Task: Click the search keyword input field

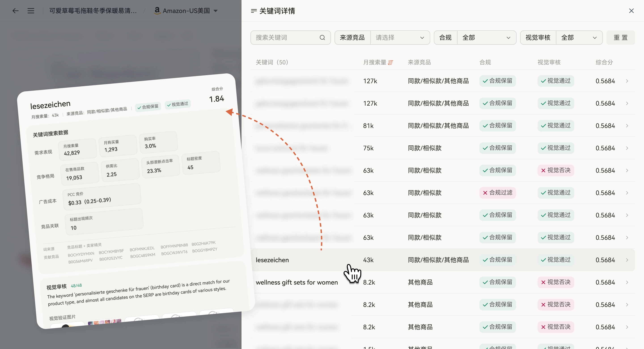Action: 290,38
